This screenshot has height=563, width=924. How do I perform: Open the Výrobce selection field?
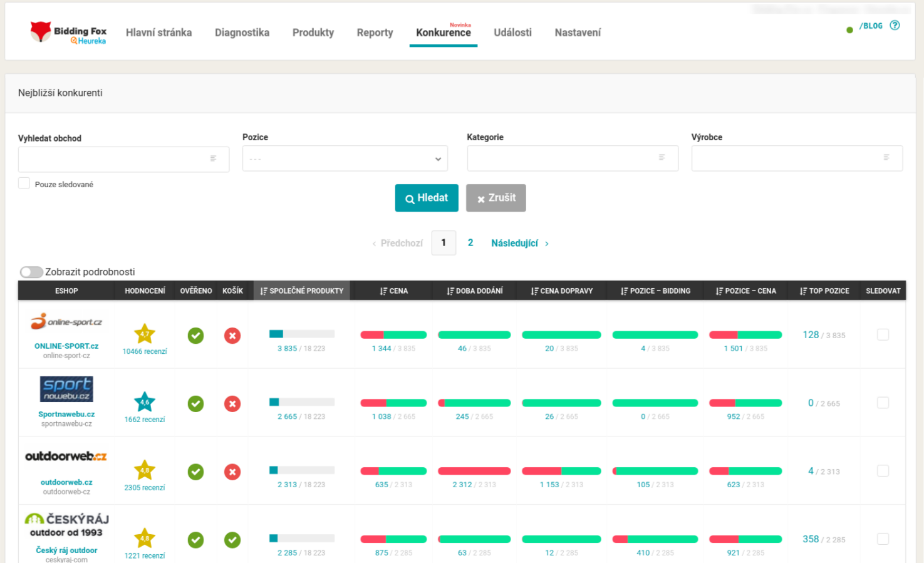pos(797,158)
